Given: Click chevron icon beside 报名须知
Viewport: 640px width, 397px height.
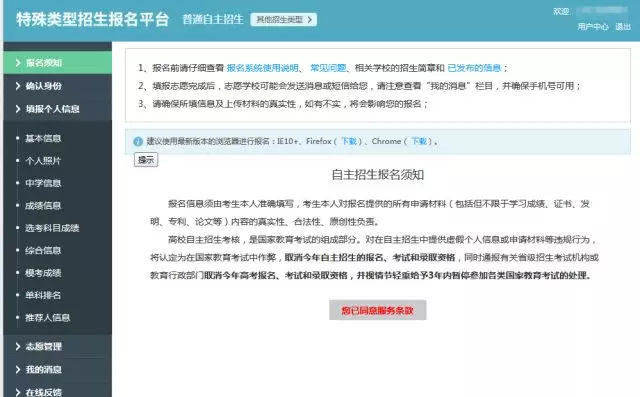Looking at the screenshot, I should pyautogui.click(x=18, y=63).
